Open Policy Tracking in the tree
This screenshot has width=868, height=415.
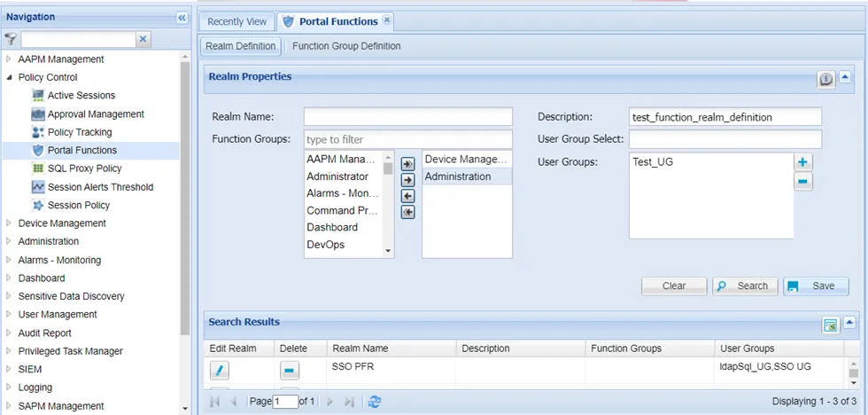pyautogui.click(x=80, y=132)
